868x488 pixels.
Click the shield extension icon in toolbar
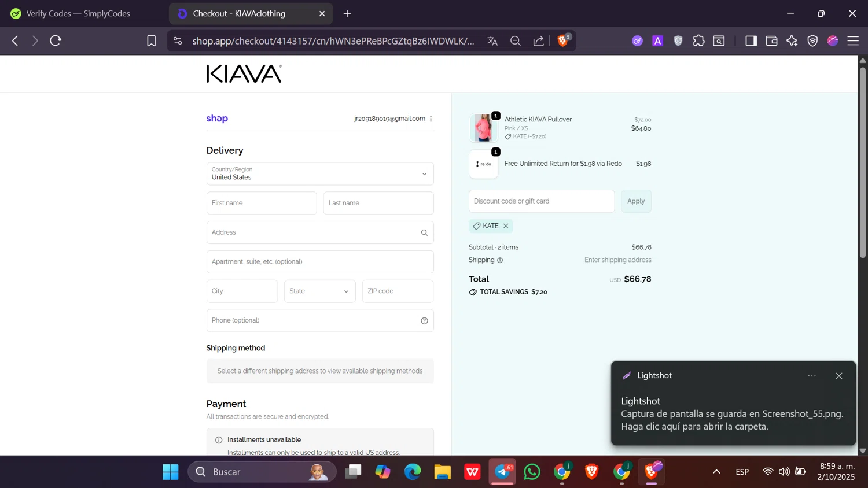point(678,40)
